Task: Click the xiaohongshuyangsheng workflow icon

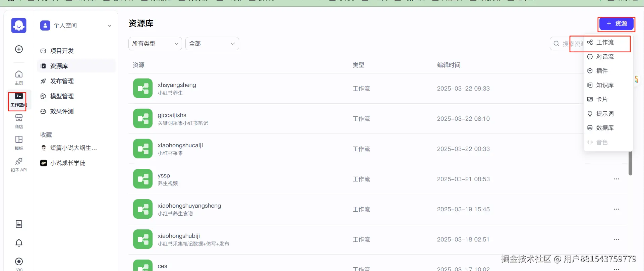Action: (x=143, y=209)
